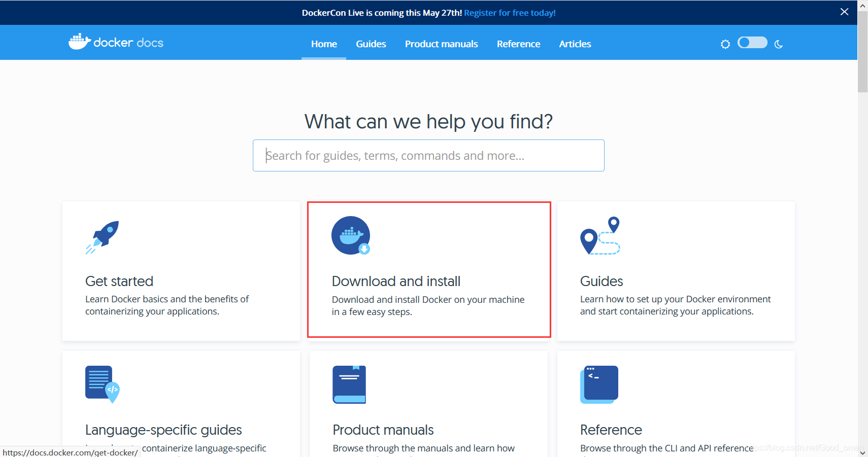Open the Guides card heading
The height and width of the screenshot is (457, 868).
click(602, 281)
